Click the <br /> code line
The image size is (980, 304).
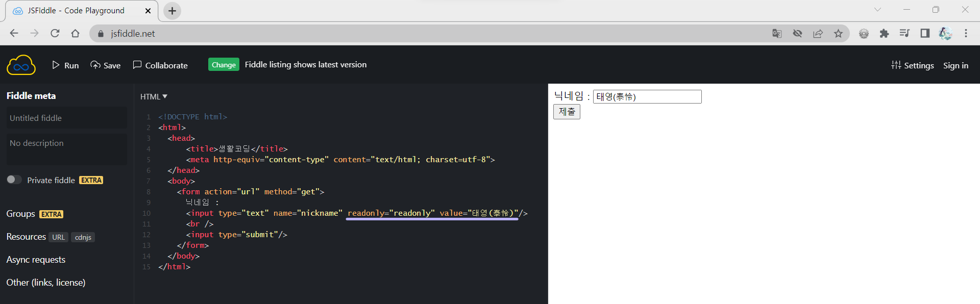[x=200, y=224]
